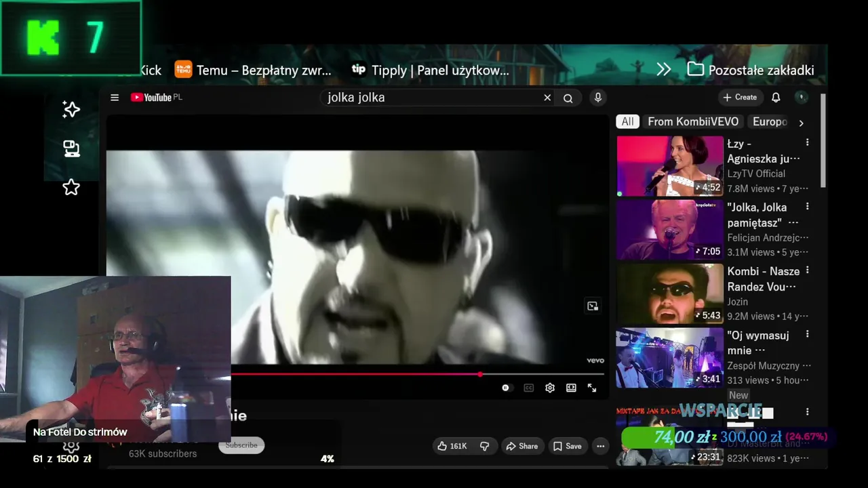
Task: Select the 'Europo' filter chip
Action: pos(770,122)
